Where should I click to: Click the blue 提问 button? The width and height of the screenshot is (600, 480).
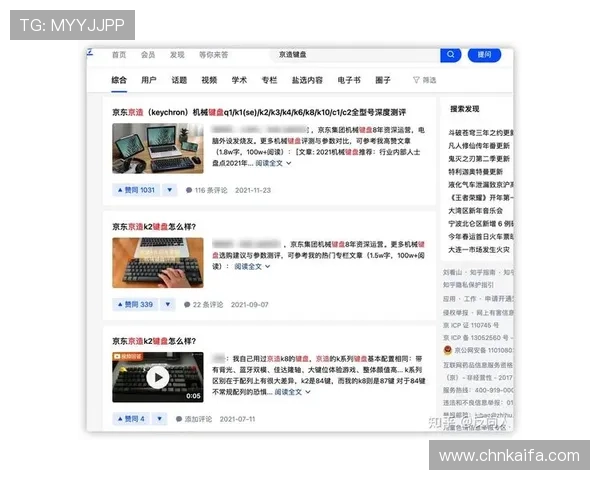point(484,55)
